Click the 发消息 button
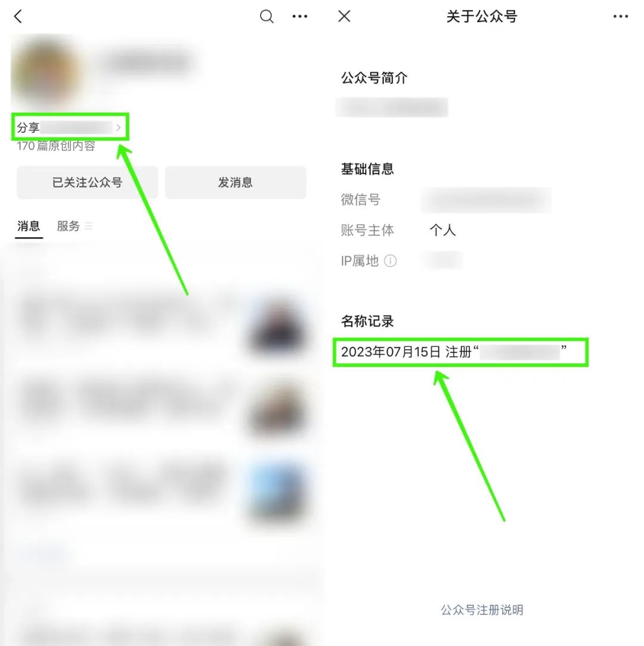The width and height of the screenshot is (644, 646). pyautogui.click(x=236, y=182)
